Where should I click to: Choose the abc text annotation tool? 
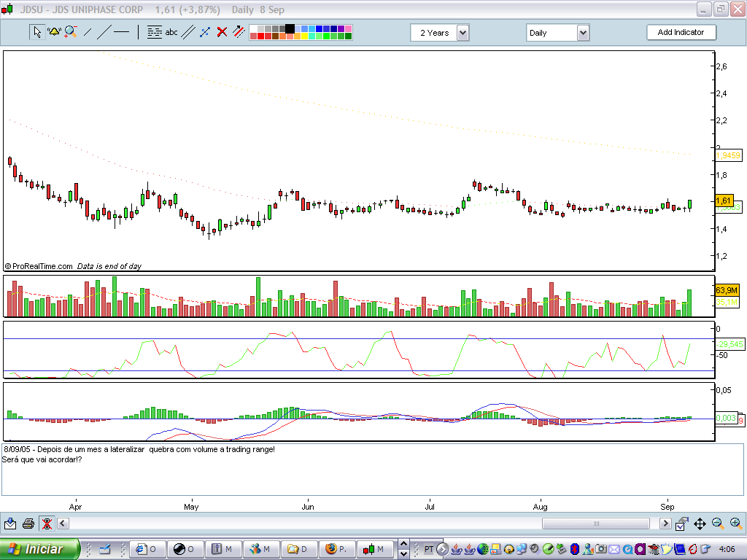(x=171, y=32)
